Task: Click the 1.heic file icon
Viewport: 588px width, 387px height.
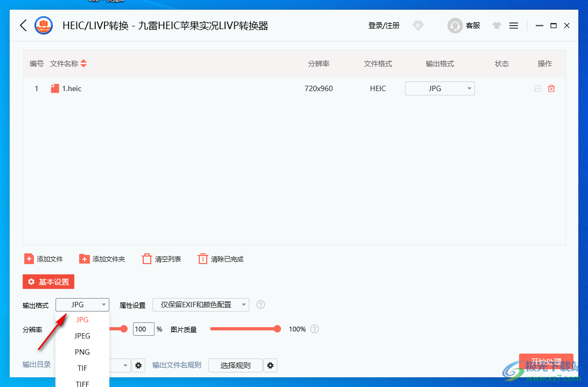Action: [55, 88]
